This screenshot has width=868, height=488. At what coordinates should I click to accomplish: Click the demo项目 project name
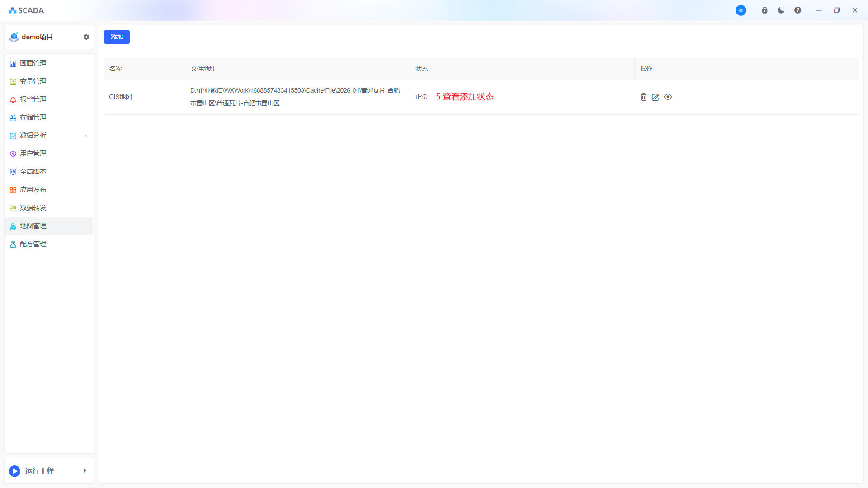coord(37,37)
